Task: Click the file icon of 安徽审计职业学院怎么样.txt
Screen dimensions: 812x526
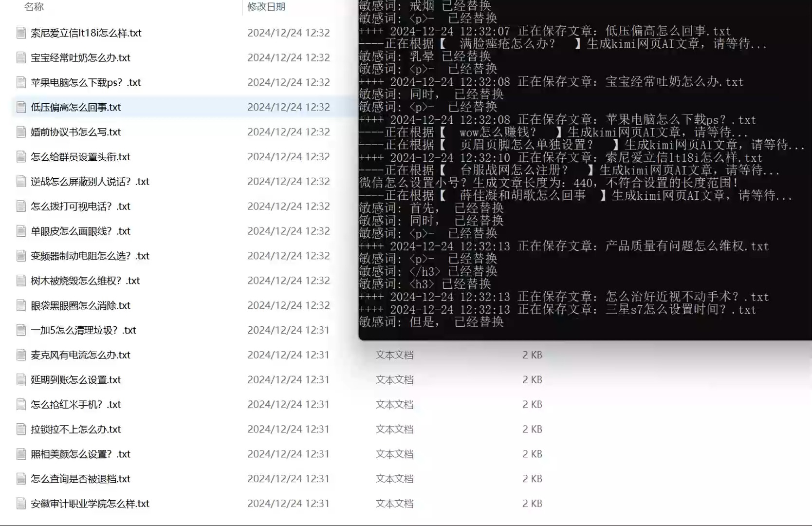Action: coord(21,504)
